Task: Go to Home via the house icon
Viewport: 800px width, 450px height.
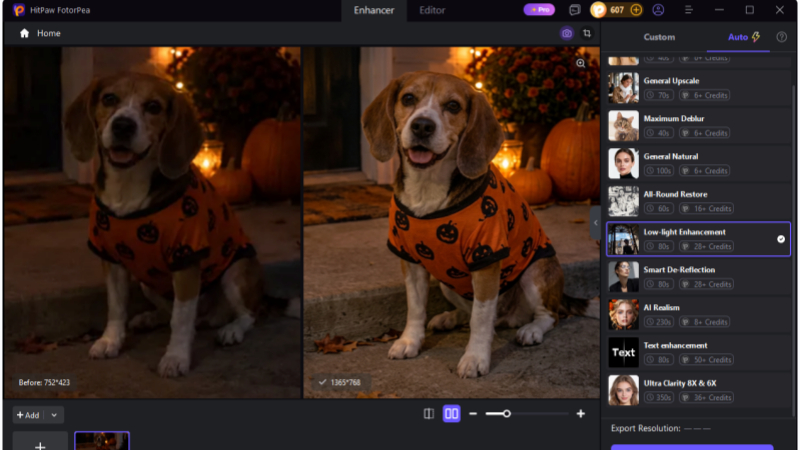Action: point(24,33)
